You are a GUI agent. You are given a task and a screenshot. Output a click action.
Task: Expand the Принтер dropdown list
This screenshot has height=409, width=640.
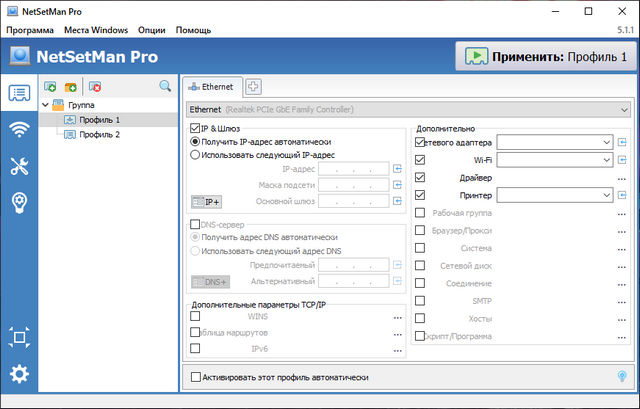coord(606,195)
